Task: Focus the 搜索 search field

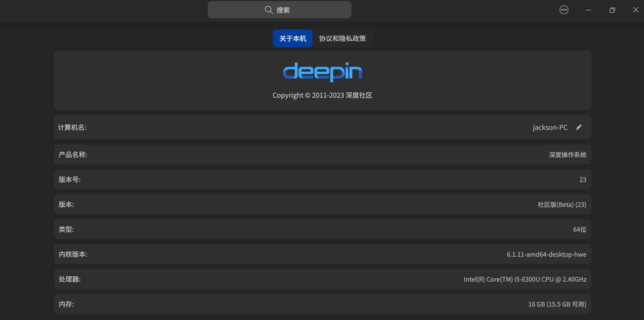Action: point(279,10)
